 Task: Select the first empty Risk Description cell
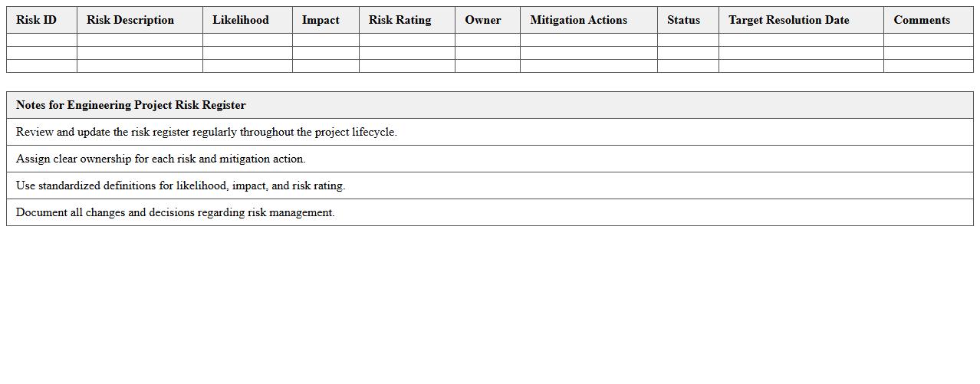click(140, 40)
